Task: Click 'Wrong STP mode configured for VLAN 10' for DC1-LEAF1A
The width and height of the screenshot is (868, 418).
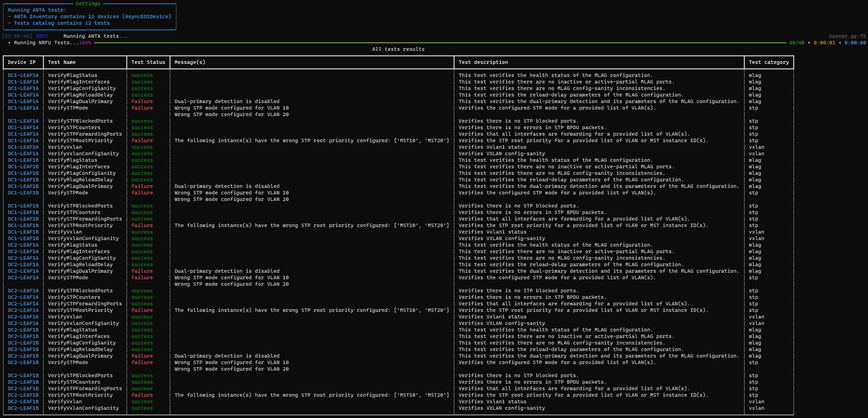Action: [x=232, y=108]
